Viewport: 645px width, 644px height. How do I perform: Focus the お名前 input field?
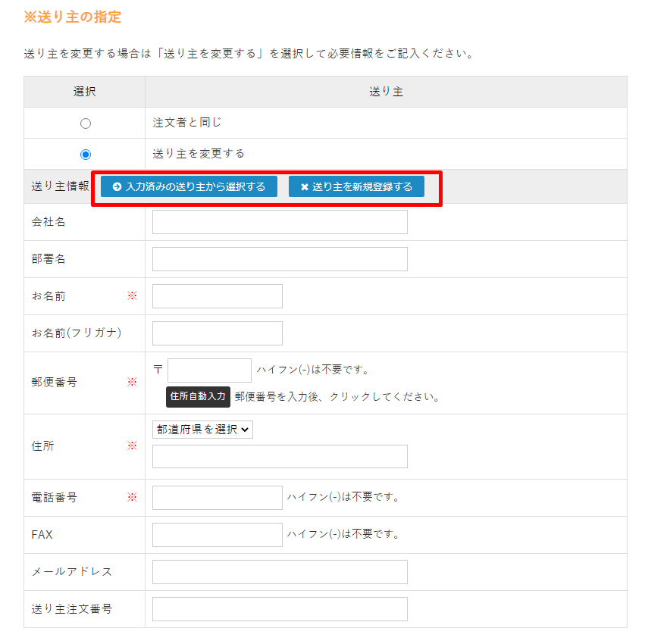tap(217, 296)
